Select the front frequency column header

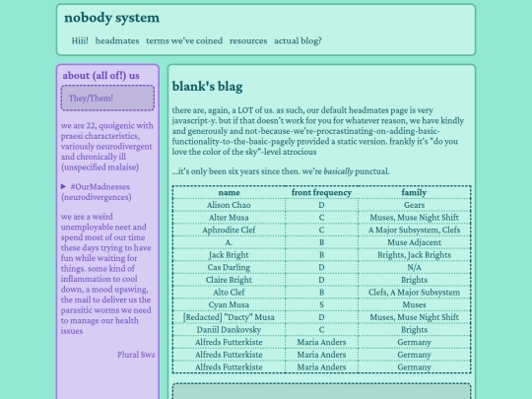(x=321, y=192)
